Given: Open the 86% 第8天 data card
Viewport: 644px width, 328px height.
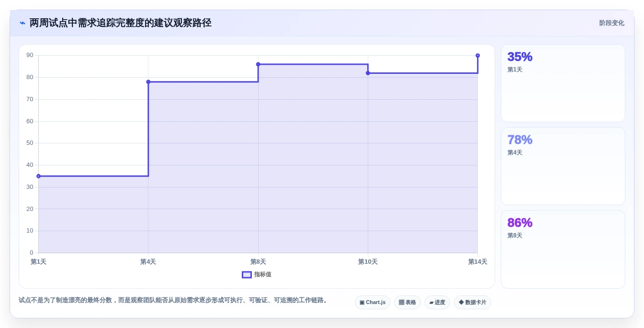Looking at the screenshot, I should pos(563,249).
